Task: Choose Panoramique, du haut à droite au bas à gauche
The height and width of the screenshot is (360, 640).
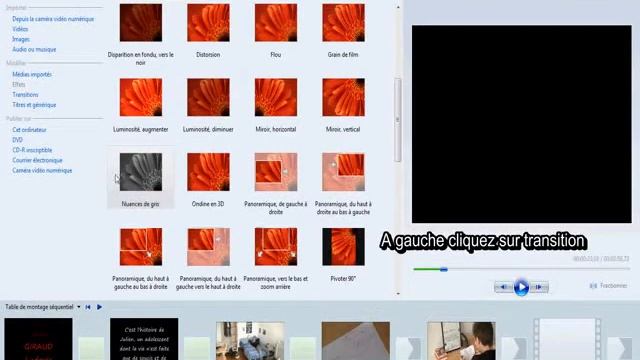Action: click(x=343, y=172)
